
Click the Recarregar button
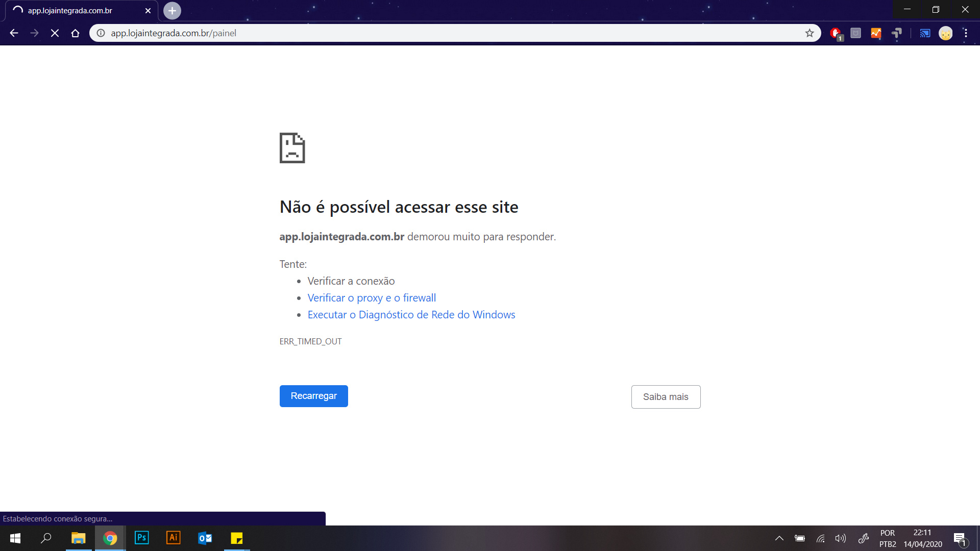point(313,396)
